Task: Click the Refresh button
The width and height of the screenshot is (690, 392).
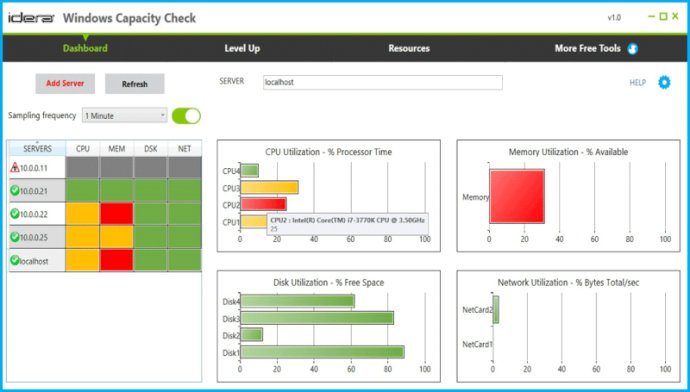Action: coord(135,84)
